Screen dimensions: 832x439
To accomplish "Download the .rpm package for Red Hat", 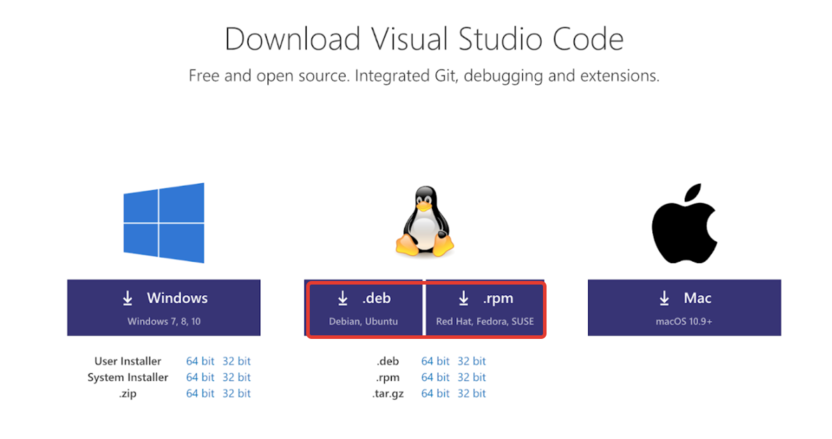I will pyautogui.click(x=485, y=308).
